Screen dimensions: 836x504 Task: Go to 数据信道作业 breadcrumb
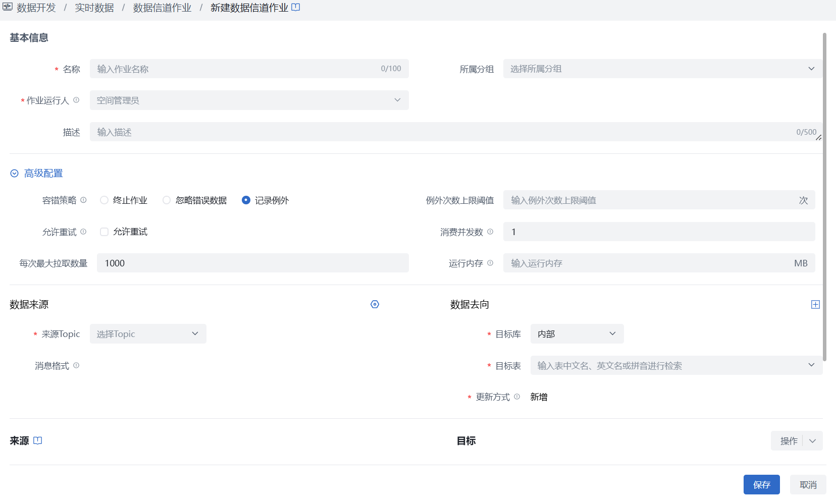click(x=162, y=8)
